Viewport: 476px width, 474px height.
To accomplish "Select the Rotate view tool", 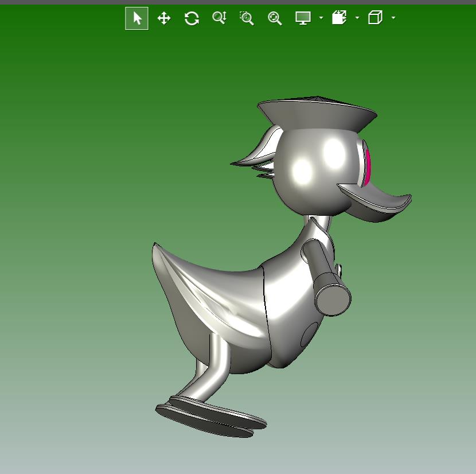I will [x=192, y=18].
